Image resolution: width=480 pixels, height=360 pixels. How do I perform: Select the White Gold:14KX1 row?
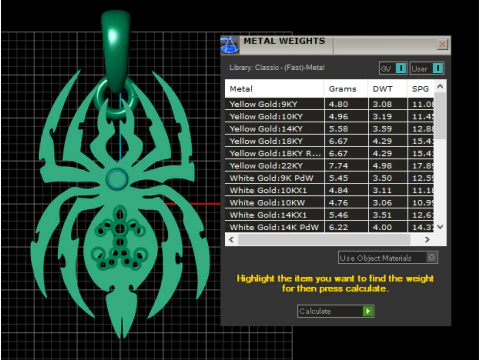tap(330, 215)
